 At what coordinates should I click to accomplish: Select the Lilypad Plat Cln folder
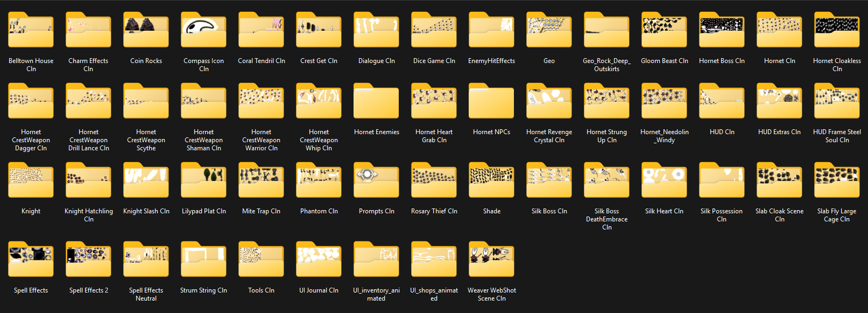(203, 180)
